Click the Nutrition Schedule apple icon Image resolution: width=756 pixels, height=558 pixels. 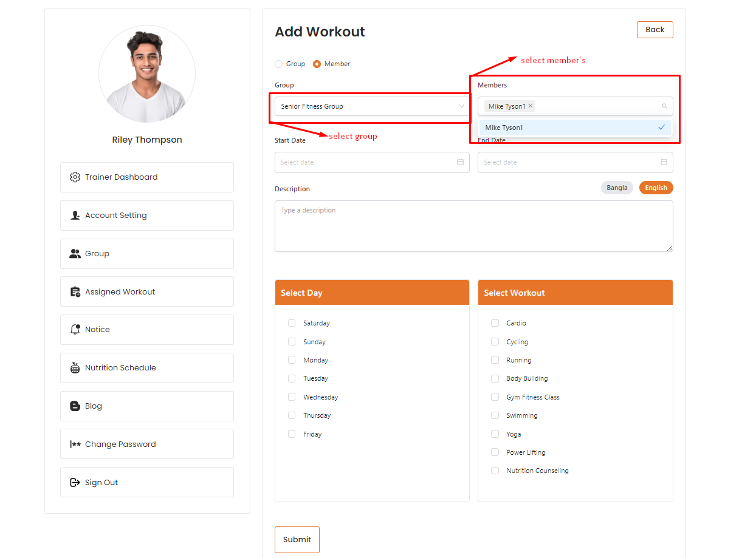[75, 368]
